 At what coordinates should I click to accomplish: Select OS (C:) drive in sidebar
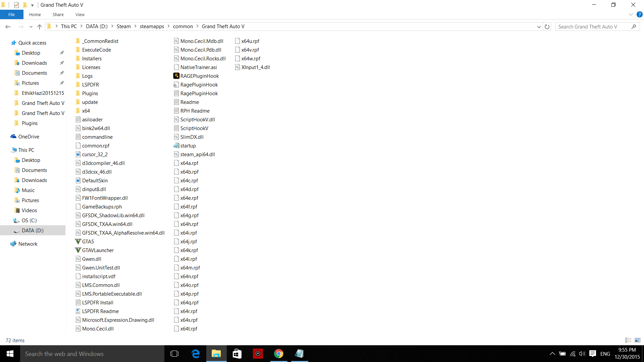[x=29, y=220]
